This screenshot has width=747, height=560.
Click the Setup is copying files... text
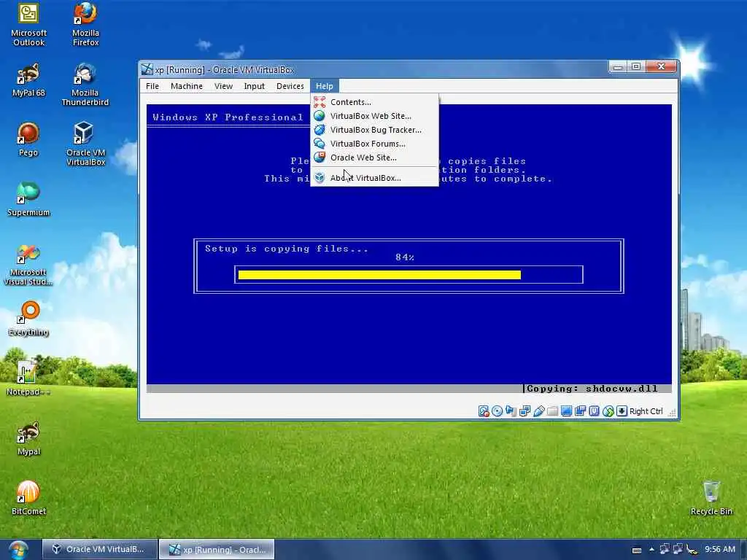pyautogui.click(x=286, y=249)
